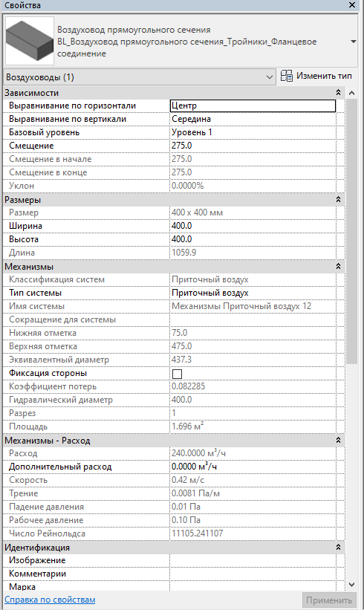Select the Коэффициент потерь value 0.082285
Screen dimensions: 364x610
tap(188, 386)
